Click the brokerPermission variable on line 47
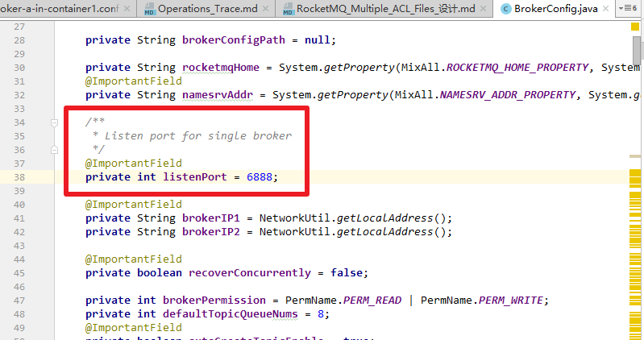 point(214,301)
